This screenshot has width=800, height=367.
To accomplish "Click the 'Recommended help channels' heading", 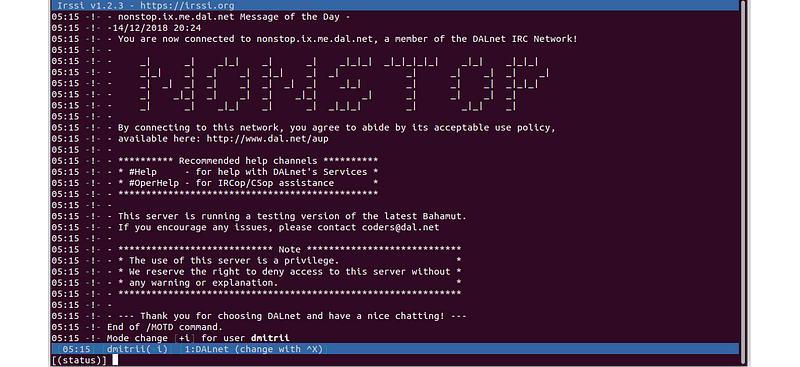I will click(248, 161).
